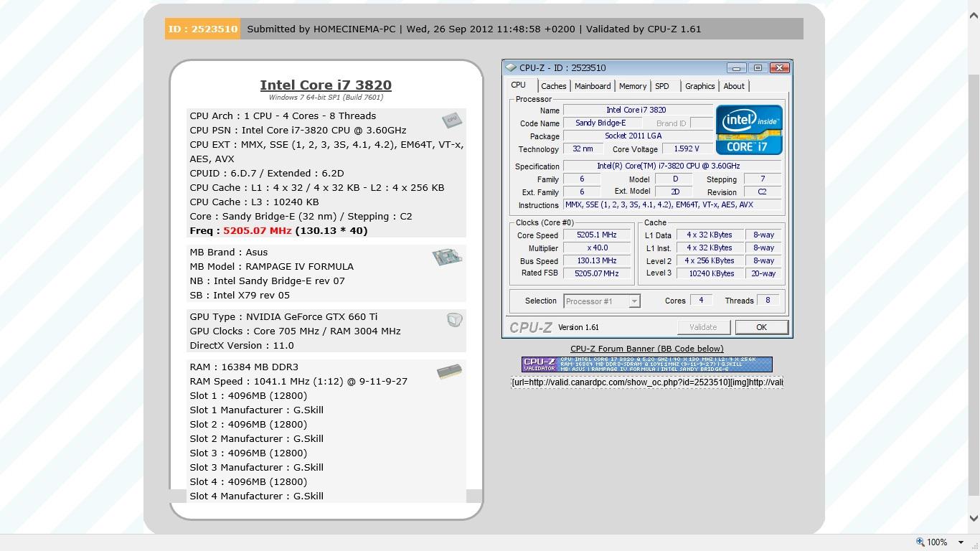Switch to the SPD tab

[x=662, y=86]
